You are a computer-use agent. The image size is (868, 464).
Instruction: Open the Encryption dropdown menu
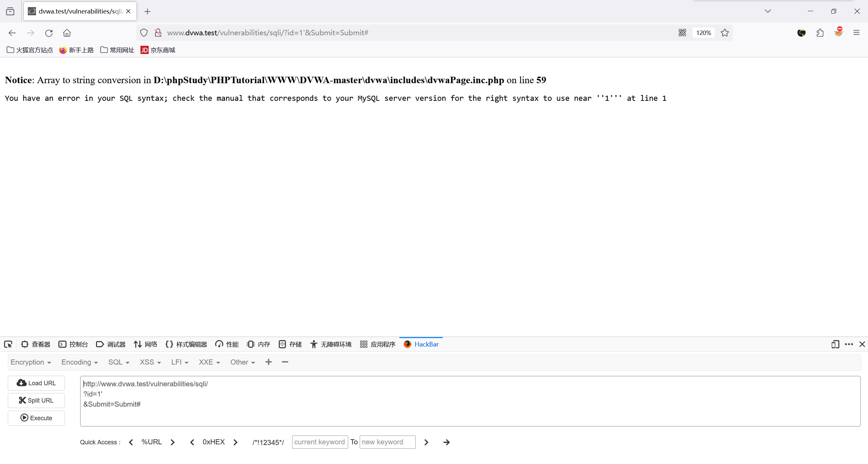pos(30,362)
